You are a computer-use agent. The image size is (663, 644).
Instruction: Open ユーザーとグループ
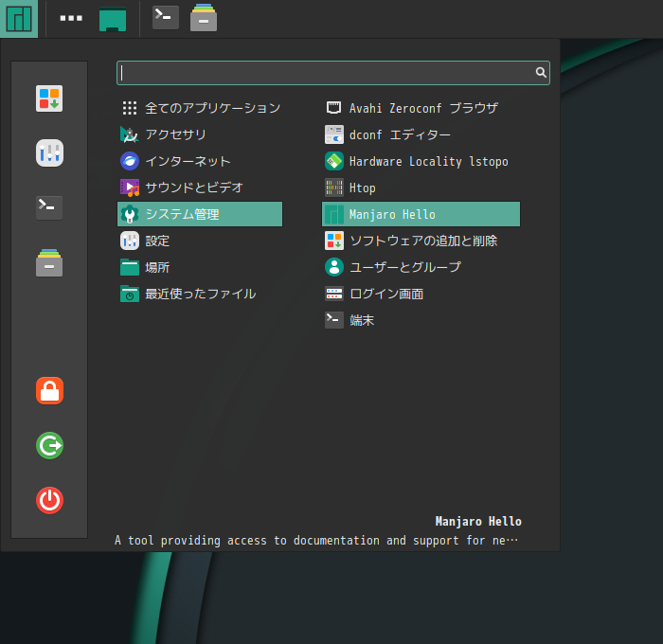(421, 267)
